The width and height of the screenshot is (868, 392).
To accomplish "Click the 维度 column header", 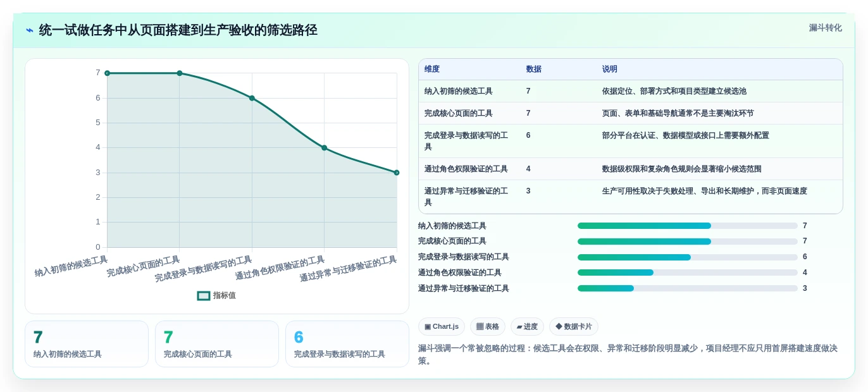I will click(432, 69).
